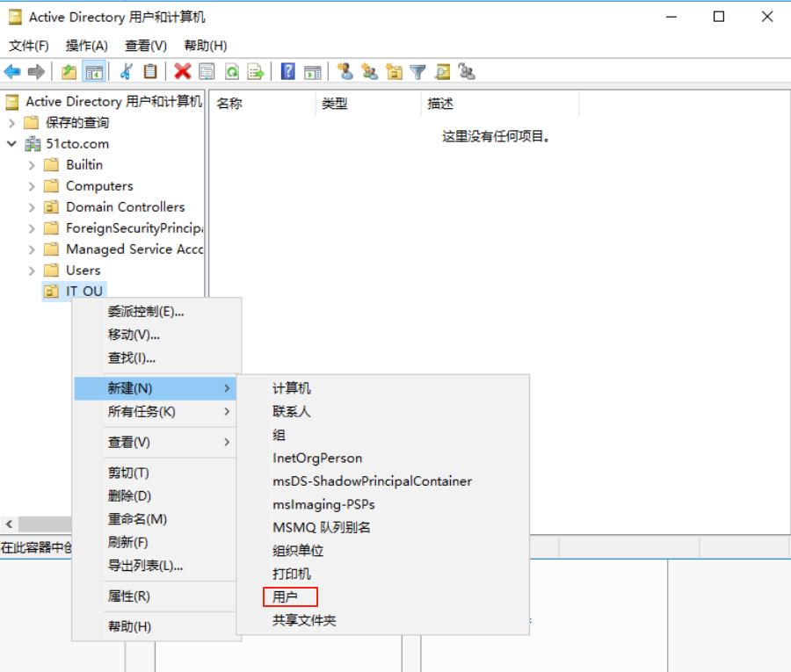Click 委派控制(E)... in context menu
Viewport: 791px width, 672px height.
(146, 312)
